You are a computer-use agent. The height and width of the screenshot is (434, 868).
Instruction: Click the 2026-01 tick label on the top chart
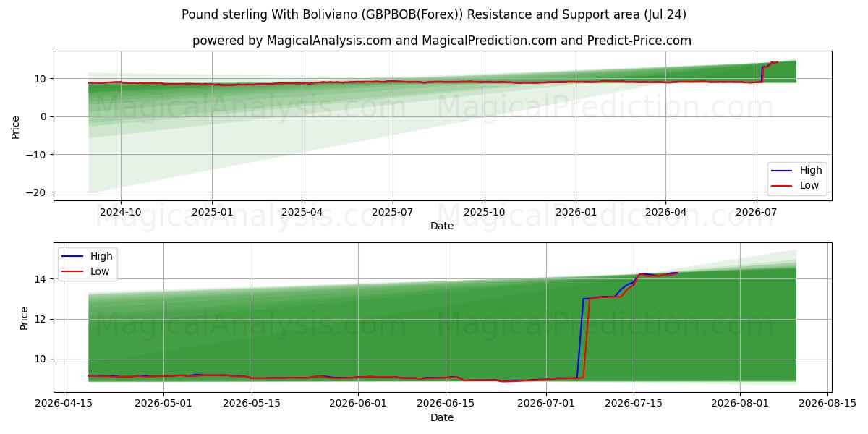coord(576,213)
